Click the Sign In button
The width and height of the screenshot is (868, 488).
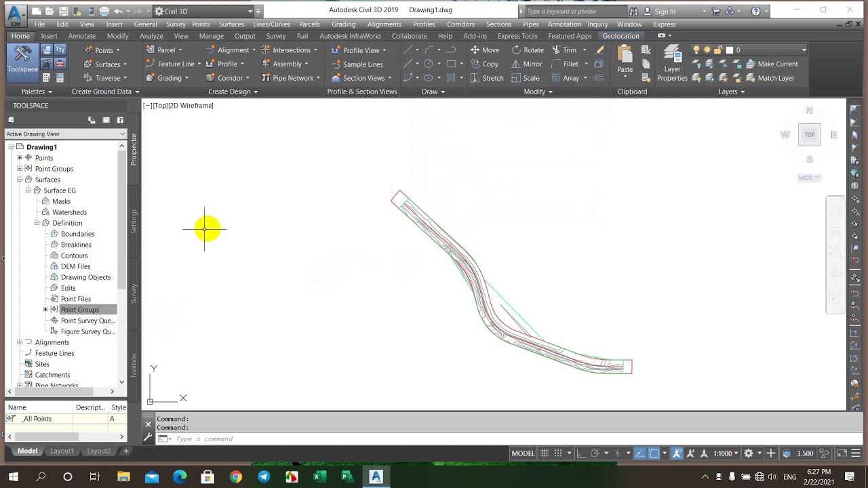tap(659, 11)
